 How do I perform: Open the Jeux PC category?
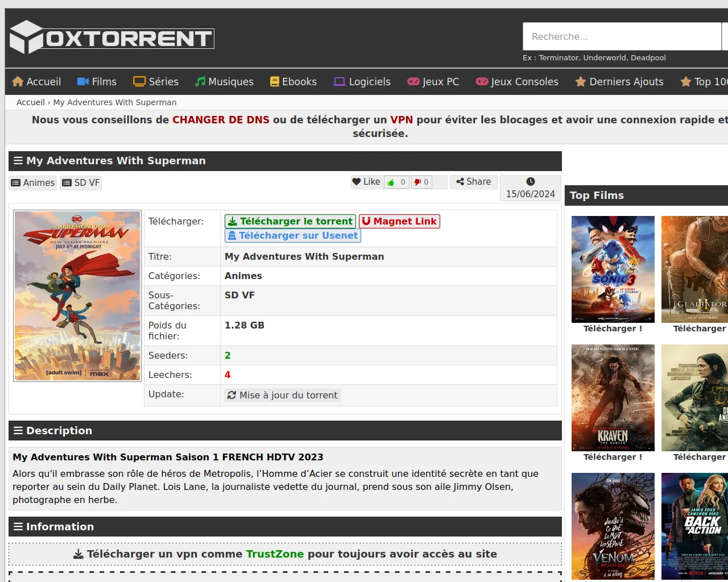pyautogui.click(x=433, y=82)
